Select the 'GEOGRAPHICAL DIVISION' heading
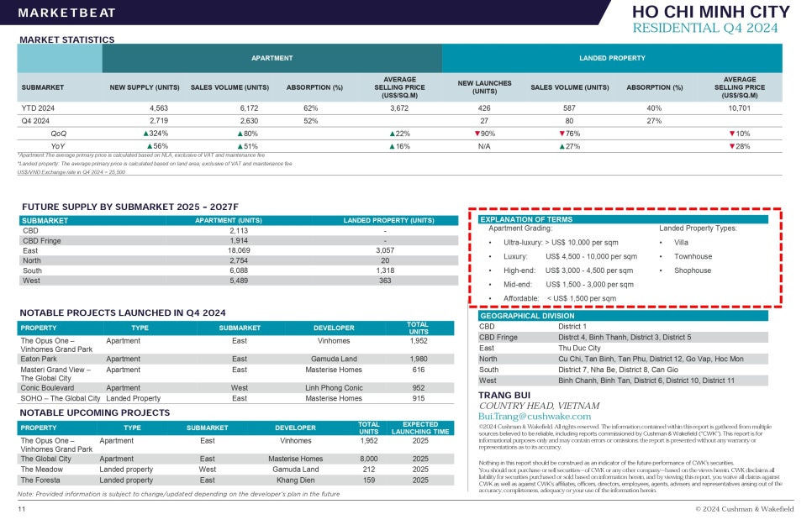Image resolution: width=812 pixels, height=525 pixels. click(527, 316)
